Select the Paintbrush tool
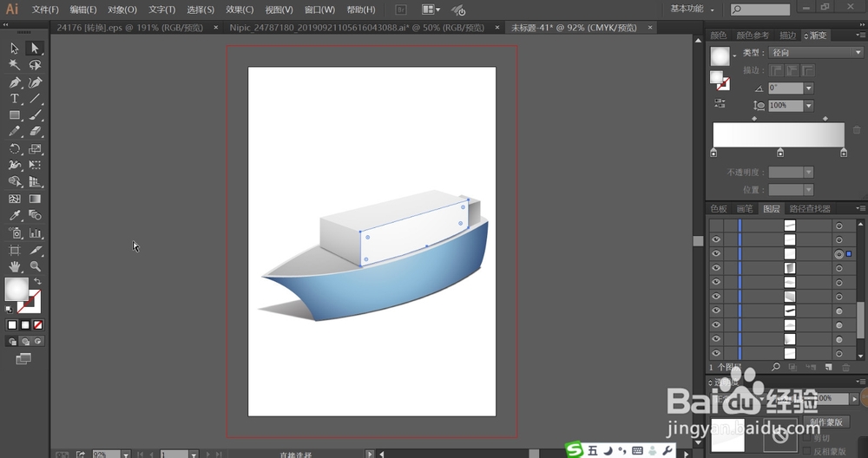The height and width of the screenshot is (458, 868). coord(35,115)
